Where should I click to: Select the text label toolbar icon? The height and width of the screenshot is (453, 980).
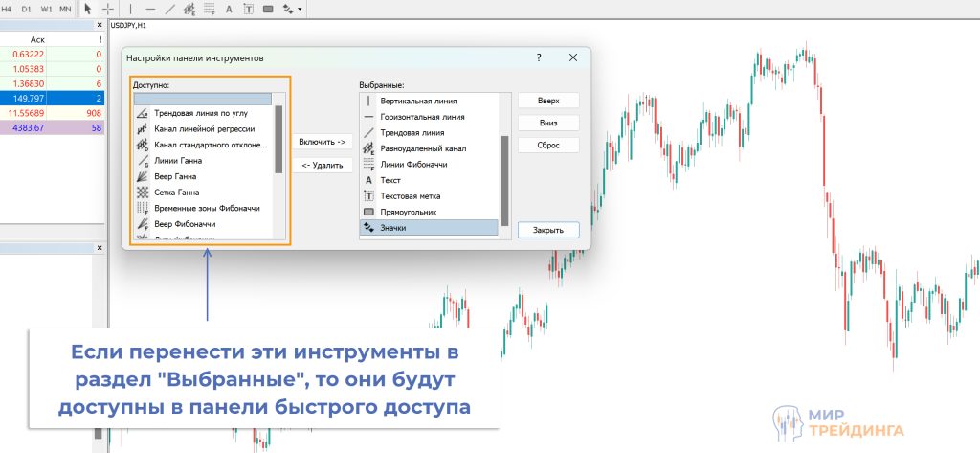pyautogui.click(x=249, y=9)
